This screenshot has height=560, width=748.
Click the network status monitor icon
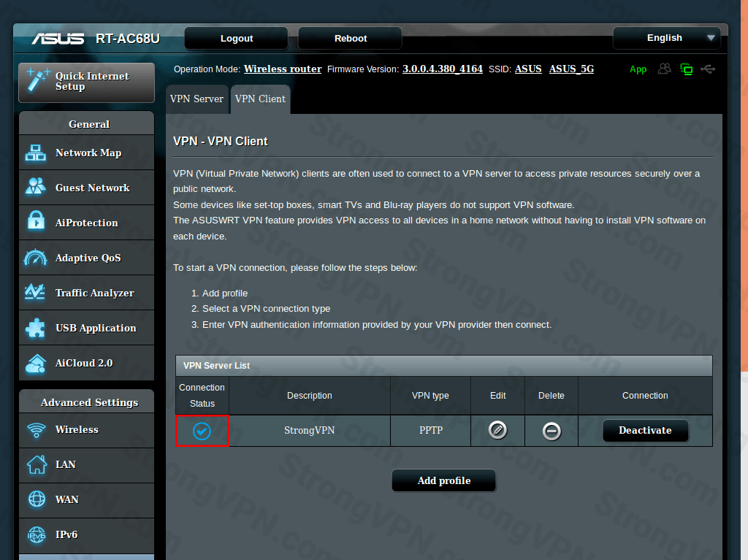coord(686,69)
